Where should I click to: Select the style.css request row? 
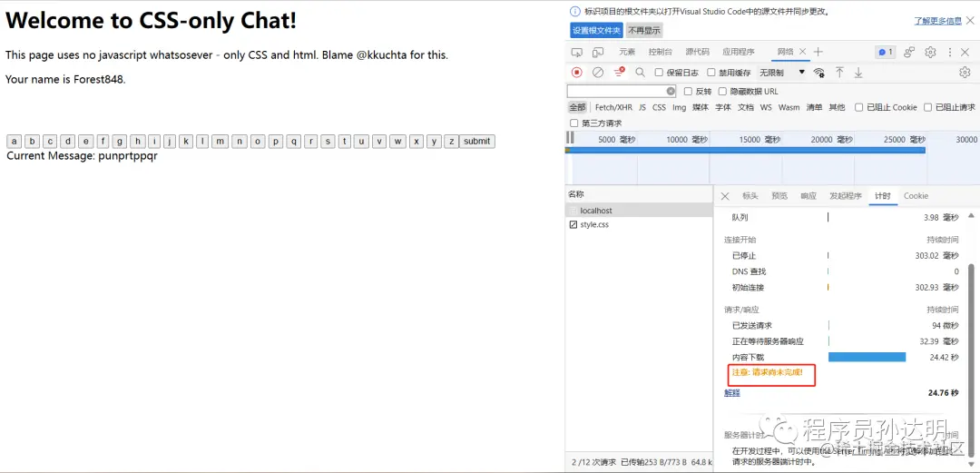(x=639, y=224)
